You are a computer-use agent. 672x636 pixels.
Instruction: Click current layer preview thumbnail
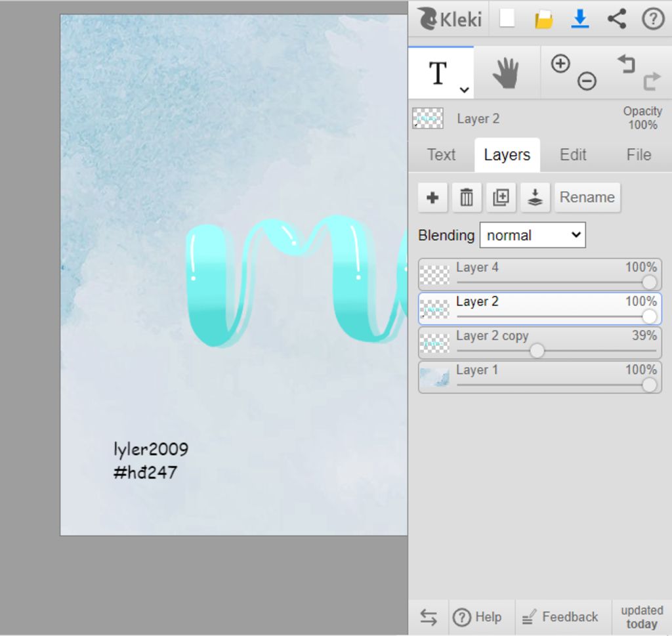[428, 118]
